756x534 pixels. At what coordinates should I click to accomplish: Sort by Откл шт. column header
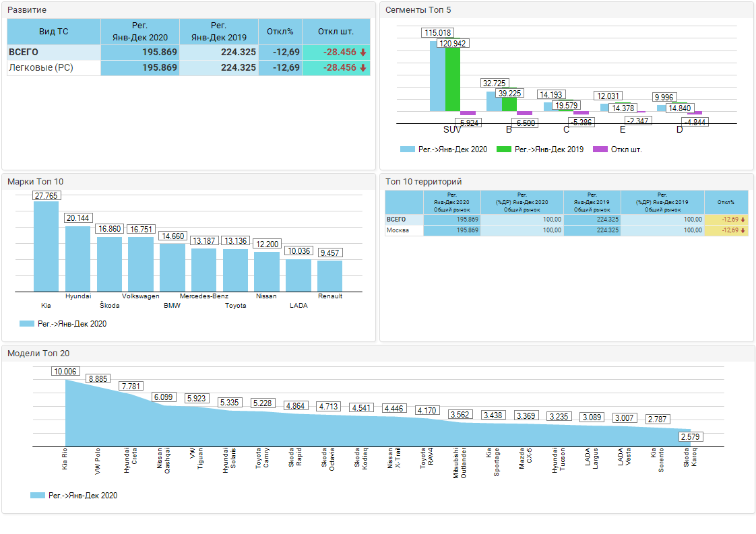[x=336, y=32]
